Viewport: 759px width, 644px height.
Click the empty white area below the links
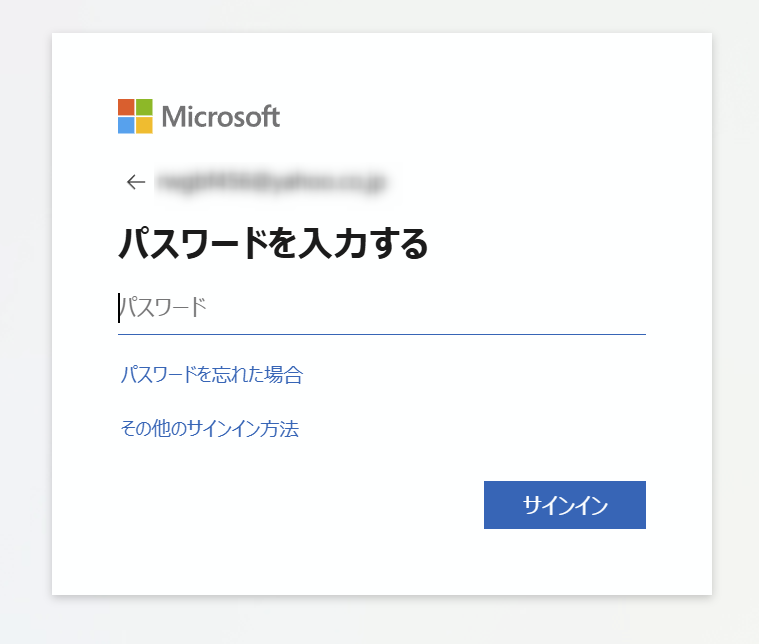(x=290, y=504)
